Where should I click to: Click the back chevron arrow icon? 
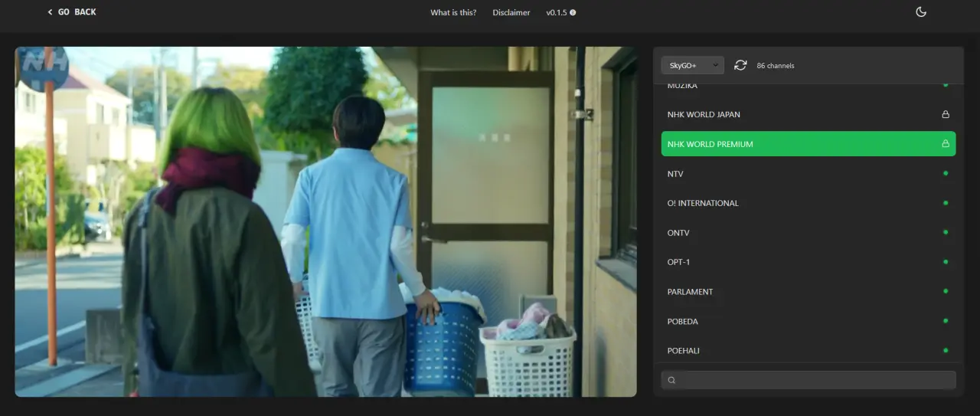(x=51, y=12)
